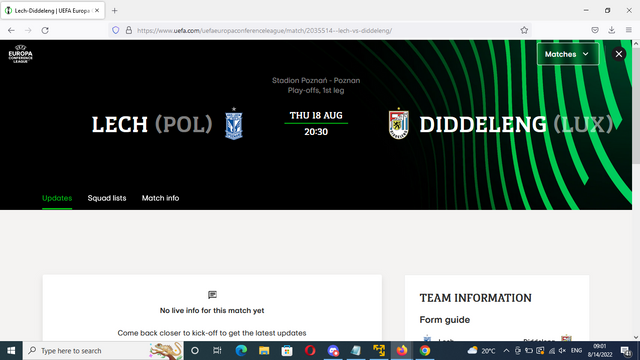Open the Windows Start menu
Screen dimensions: 640x360
coord(11,351)
